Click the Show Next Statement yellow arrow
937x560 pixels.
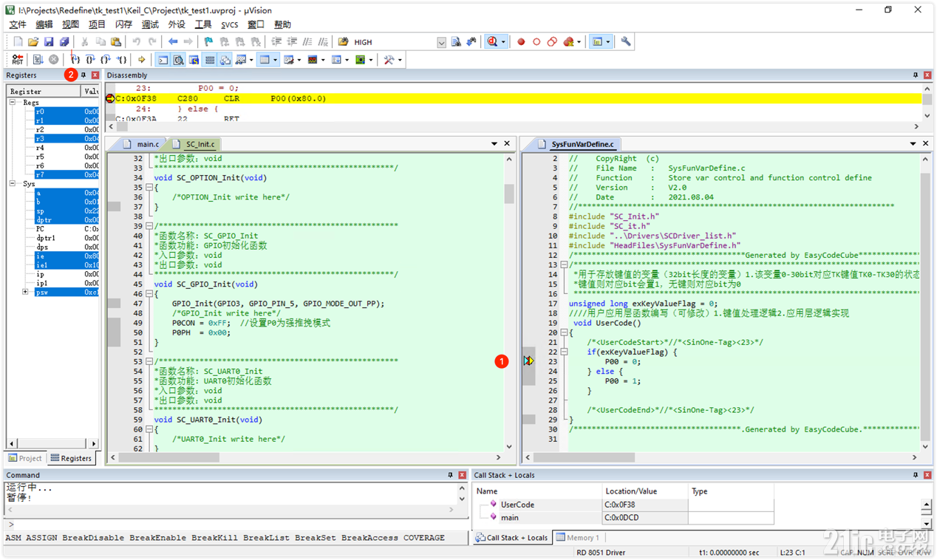pyautogui.click(x=141, y=60)
